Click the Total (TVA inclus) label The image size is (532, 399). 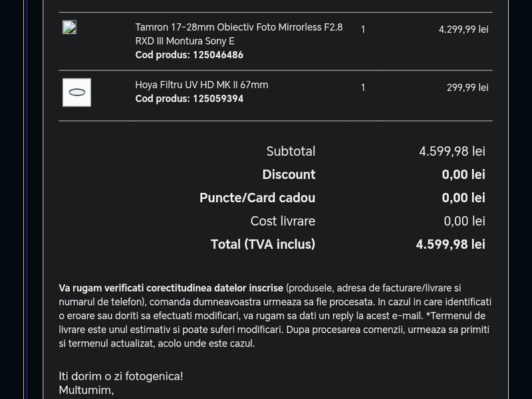263,245
